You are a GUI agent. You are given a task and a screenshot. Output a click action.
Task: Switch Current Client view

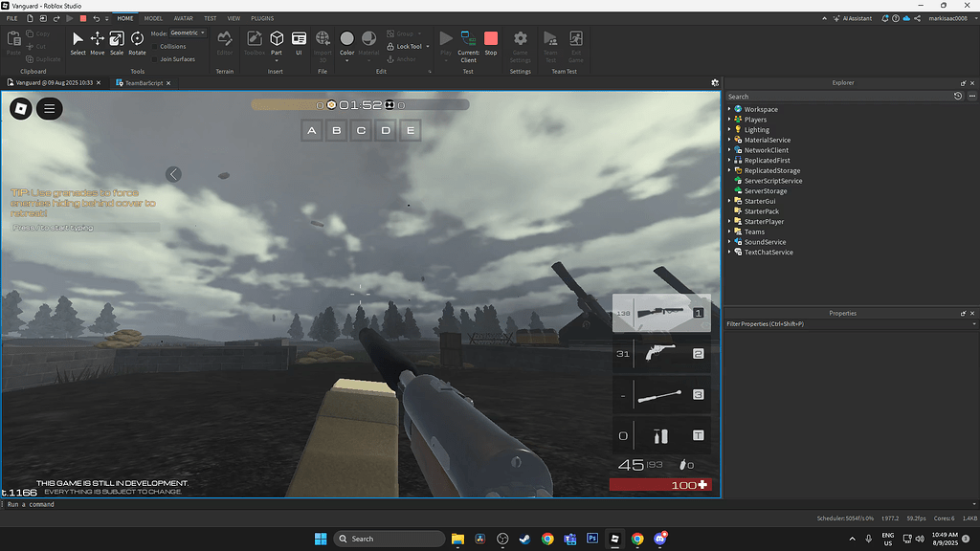pyautogui.click(x=468, y=46)
